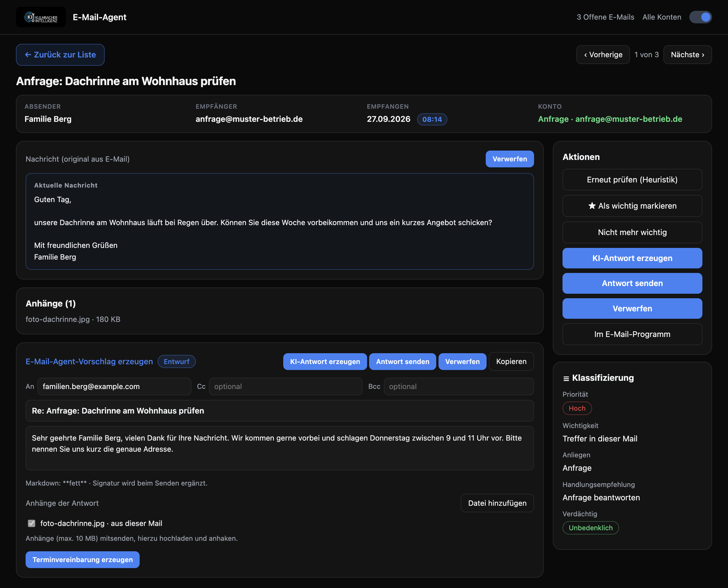Click sender name Familie Berg under Absender
The height and width of the screenshot is (588, 728).
point(48,119)
